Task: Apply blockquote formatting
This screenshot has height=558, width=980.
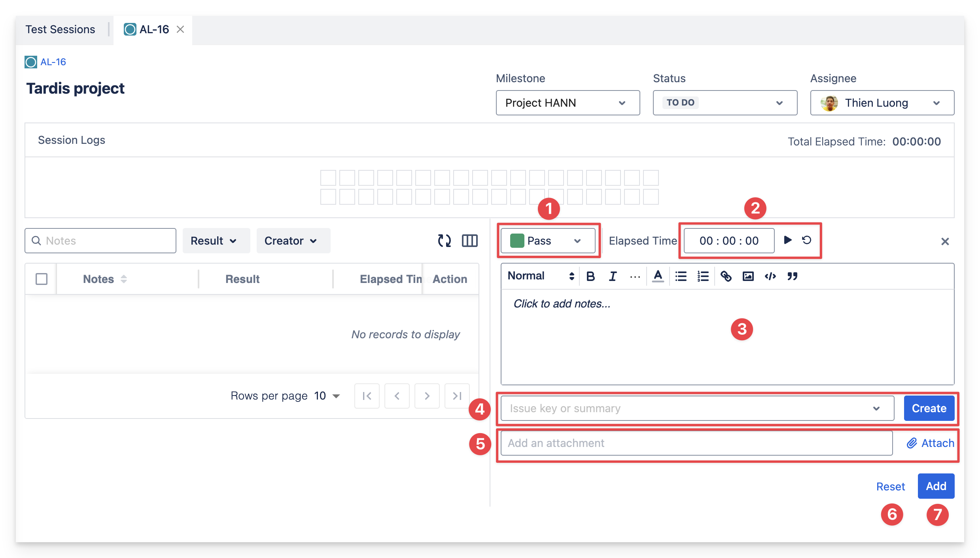Action: click(x=792, y=276)
